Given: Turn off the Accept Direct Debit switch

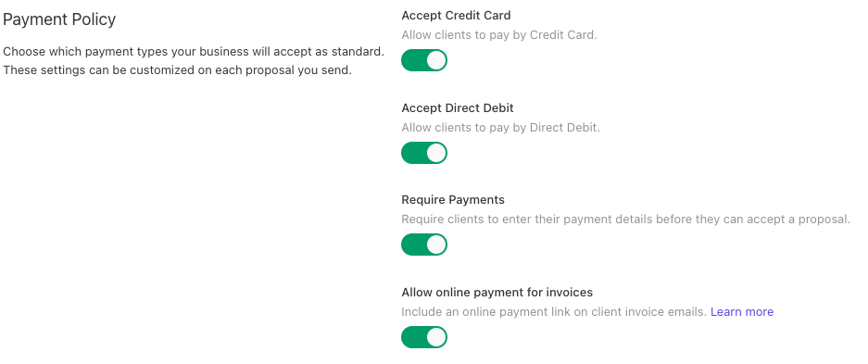Looking at the screenshot, I should click(x=424, y=153).
